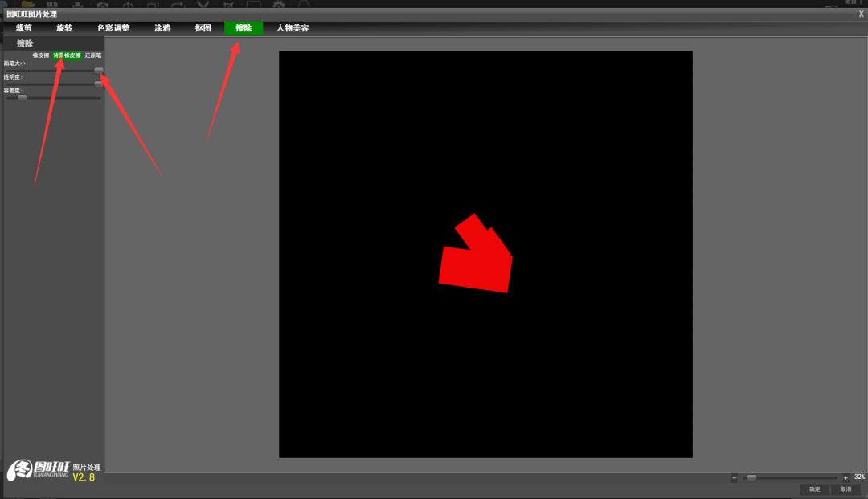This screenshot has height=499, width=868.
Task: Click the 画笔大小 brush size slider handle
Action: pos(98,70)
